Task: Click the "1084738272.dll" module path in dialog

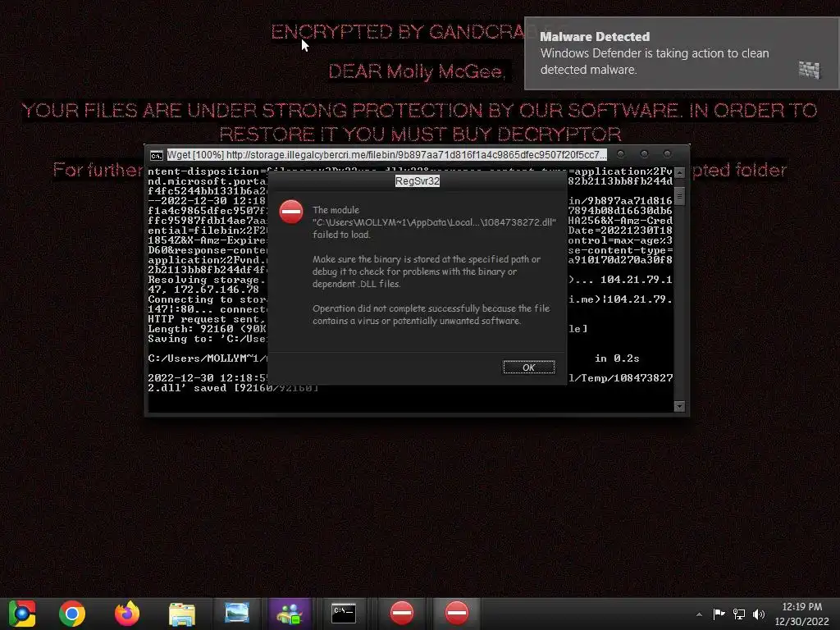Action: (x=435, y=222)
